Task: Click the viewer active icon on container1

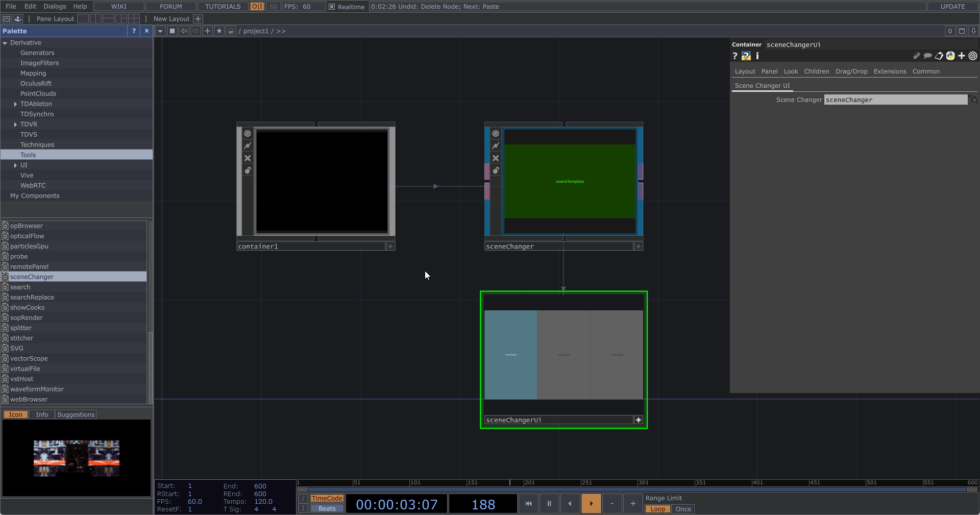Action: point(248,134)
